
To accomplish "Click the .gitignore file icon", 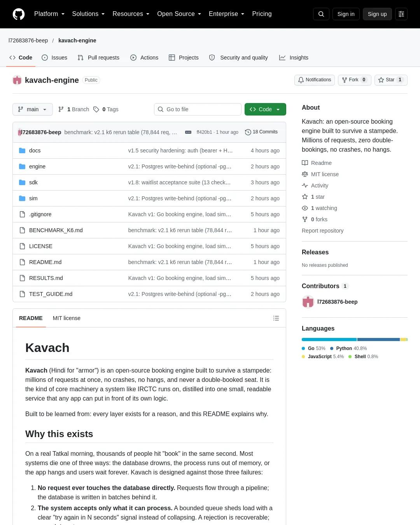I will coord(22,214).
